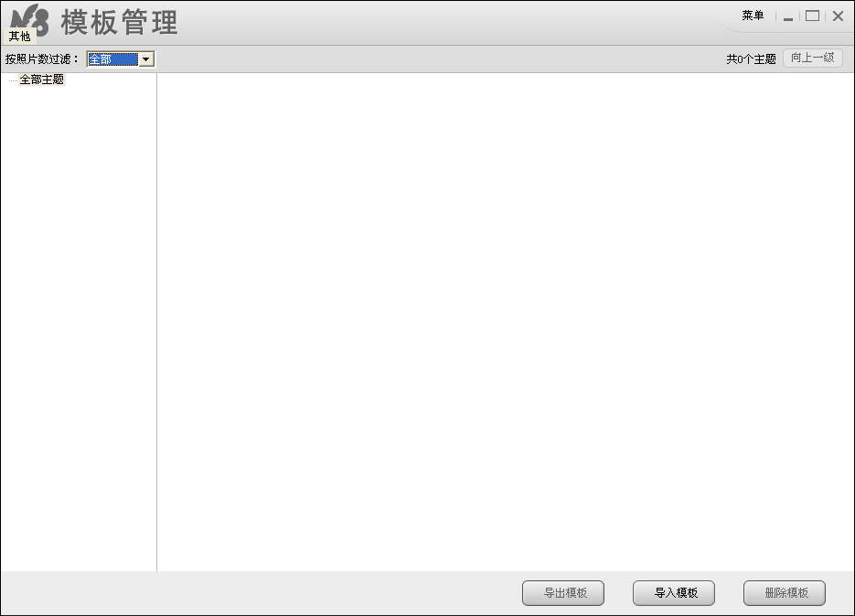Viewport: 855px width, 616px height.
Task: Click the 删除模板 button
Action: tap(785, 593)
